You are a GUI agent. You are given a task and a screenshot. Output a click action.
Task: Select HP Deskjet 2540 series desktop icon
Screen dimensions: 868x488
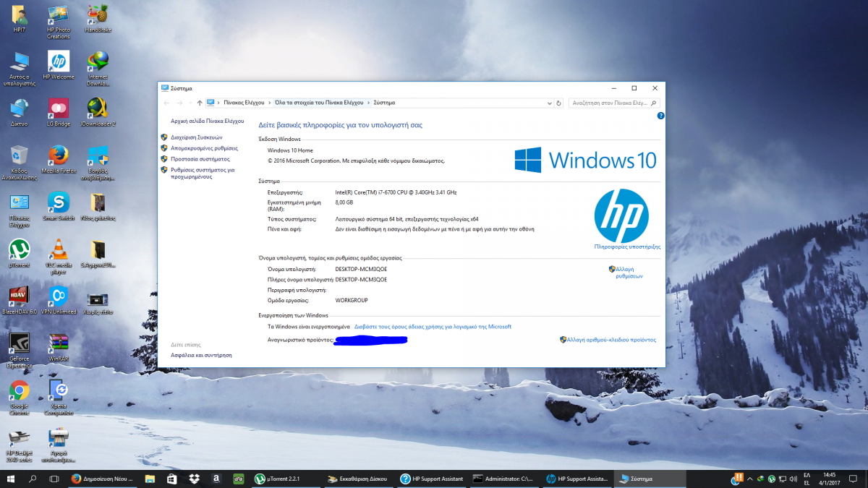20,445
